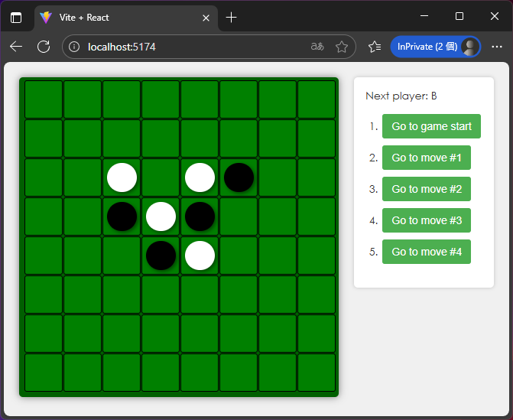Open the favorites list icon
Viewport: 513px width, 420px height.
coord(375,47)
